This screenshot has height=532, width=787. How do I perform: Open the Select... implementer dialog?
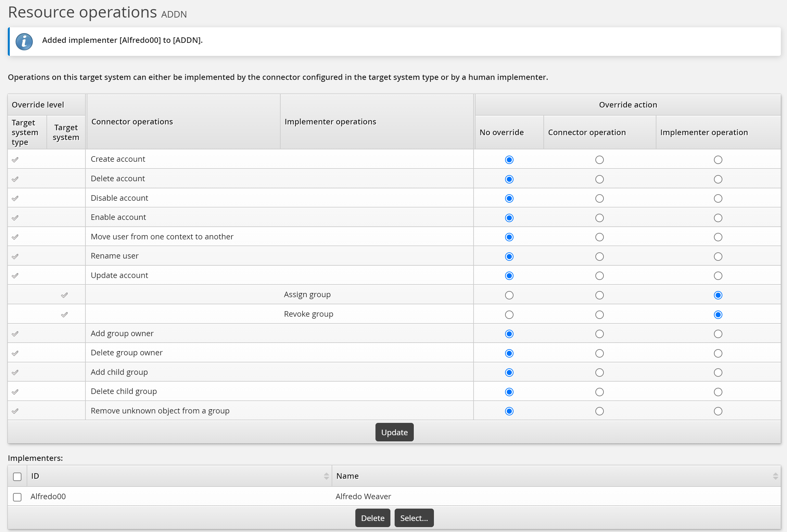414,518
